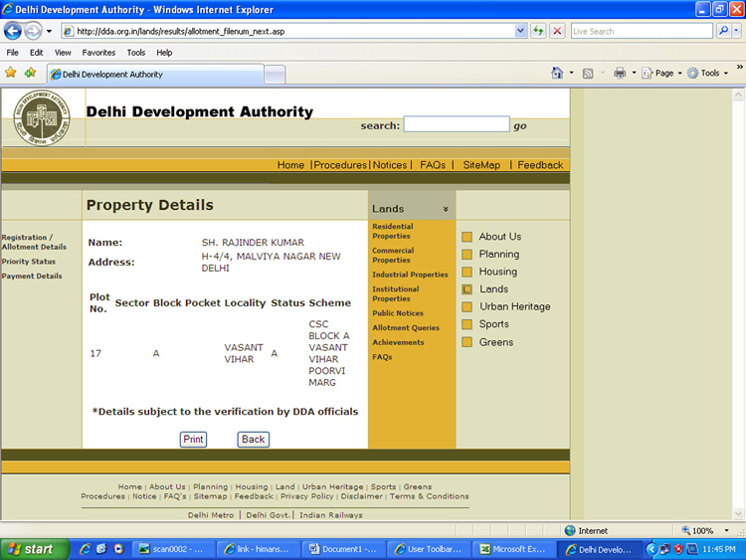Click the Refresh page icon

[x=538, y=31]
